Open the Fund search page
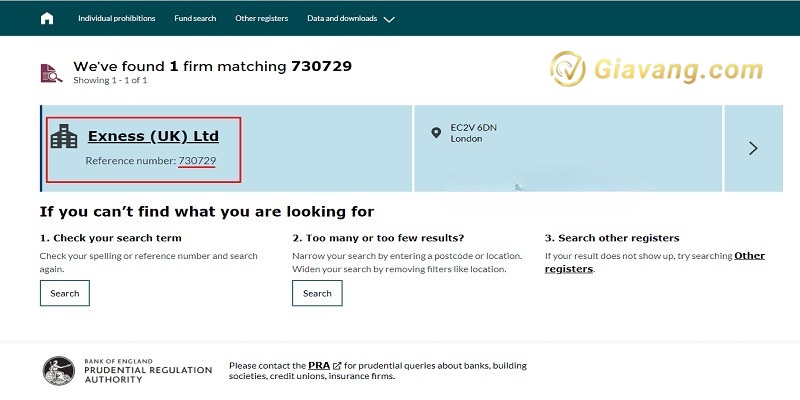Screen dimensions: 800x400 [x=195, y=18]
